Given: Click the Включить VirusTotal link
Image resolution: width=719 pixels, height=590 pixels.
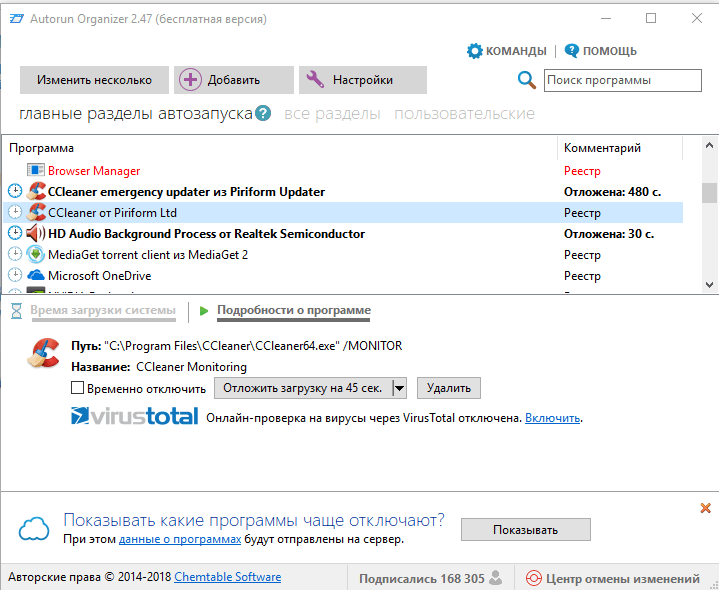Looking at the screenshot, I should [552, 418].
